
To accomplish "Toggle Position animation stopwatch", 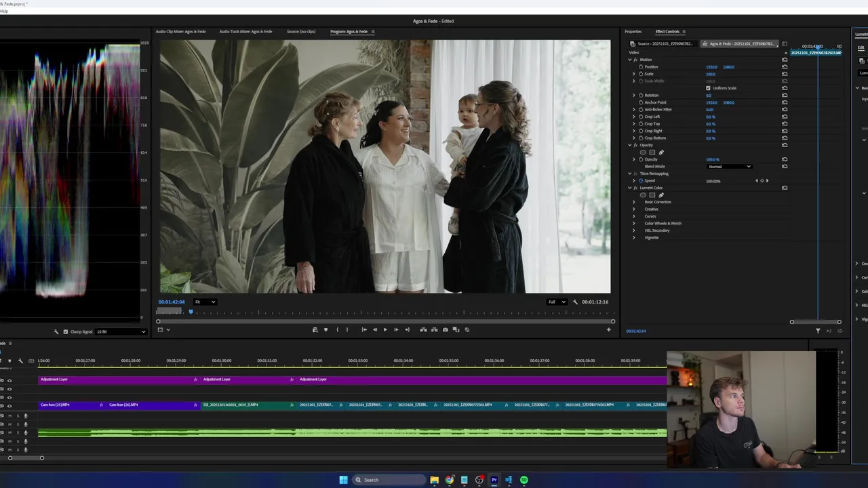I will tap(641, 66).
